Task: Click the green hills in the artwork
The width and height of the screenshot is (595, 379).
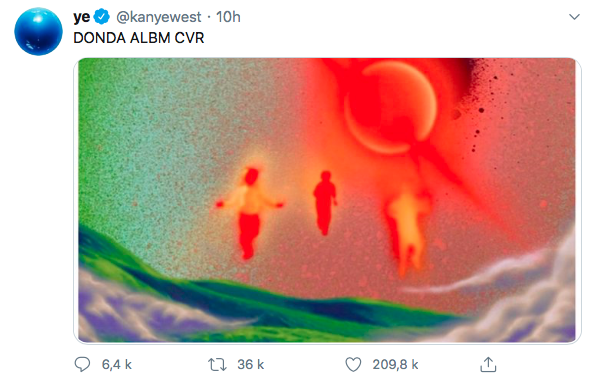Action: (243, 300)
